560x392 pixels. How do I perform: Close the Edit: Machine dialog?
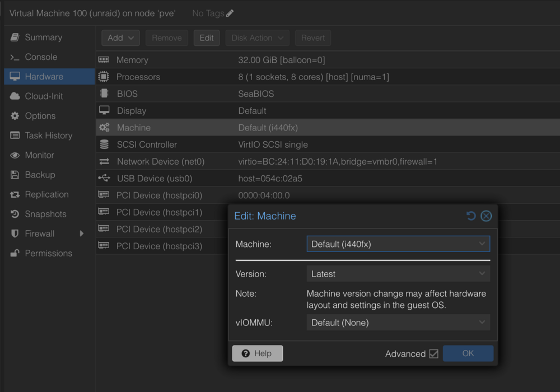[x=486, y=216]
